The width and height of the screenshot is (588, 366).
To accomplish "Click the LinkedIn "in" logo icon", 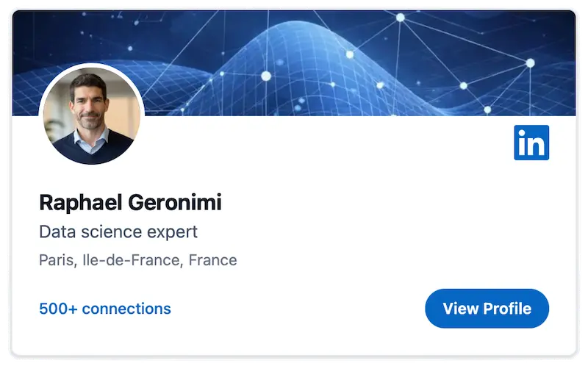I will tap(531, 143).
